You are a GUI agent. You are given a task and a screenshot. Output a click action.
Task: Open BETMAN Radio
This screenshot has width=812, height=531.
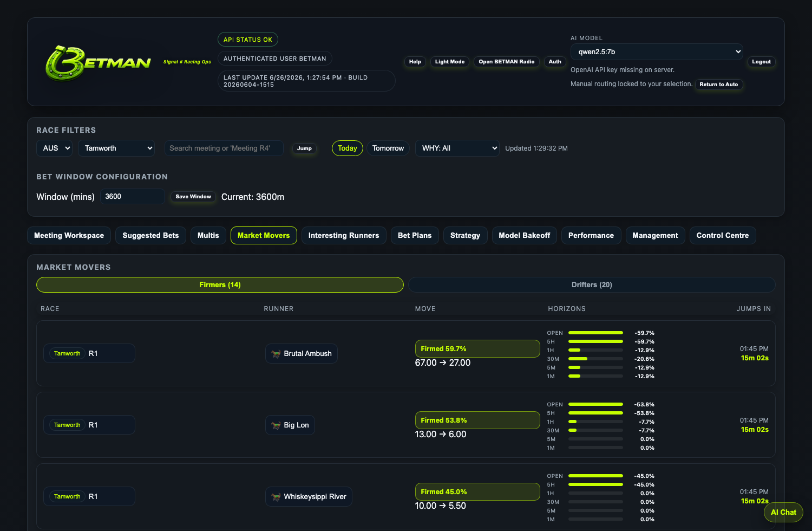coord(506,62)
